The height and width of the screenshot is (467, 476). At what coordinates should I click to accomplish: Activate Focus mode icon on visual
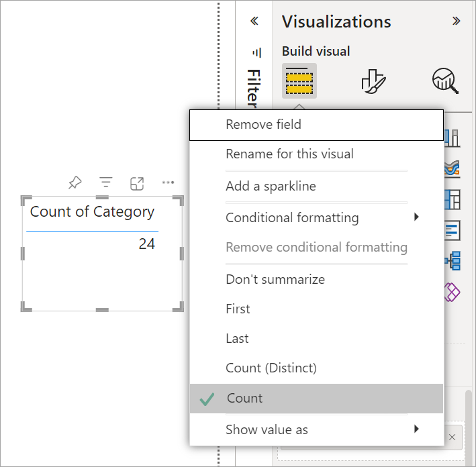137,183
